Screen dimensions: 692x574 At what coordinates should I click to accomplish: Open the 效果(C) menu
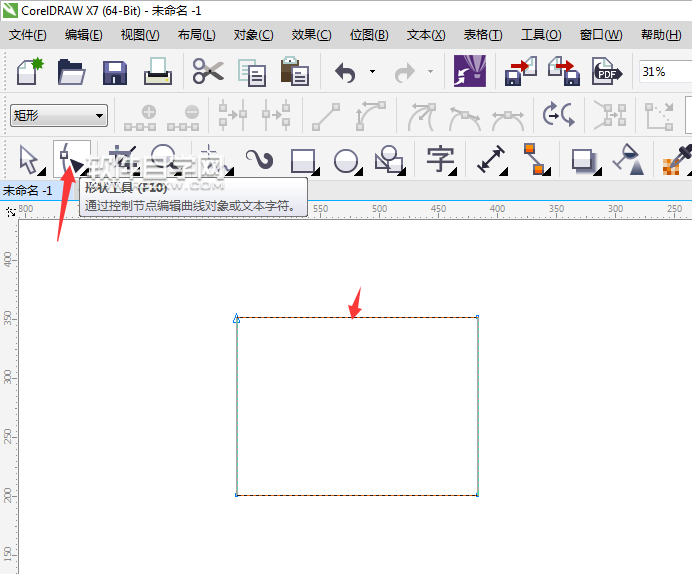[311, 35]
